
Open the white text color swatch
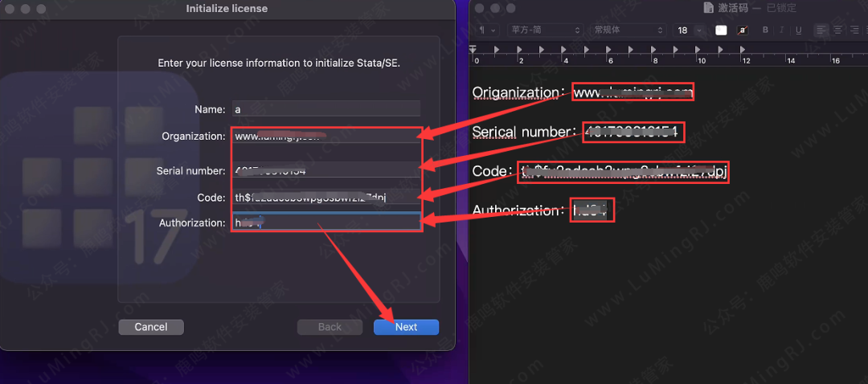tap(721, 31)
